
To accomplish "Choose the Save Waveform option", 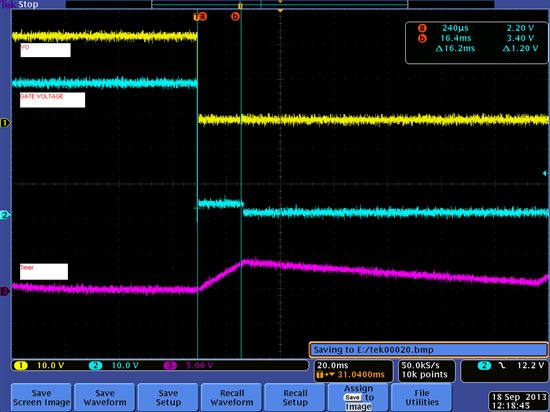I will click(105, 397).
